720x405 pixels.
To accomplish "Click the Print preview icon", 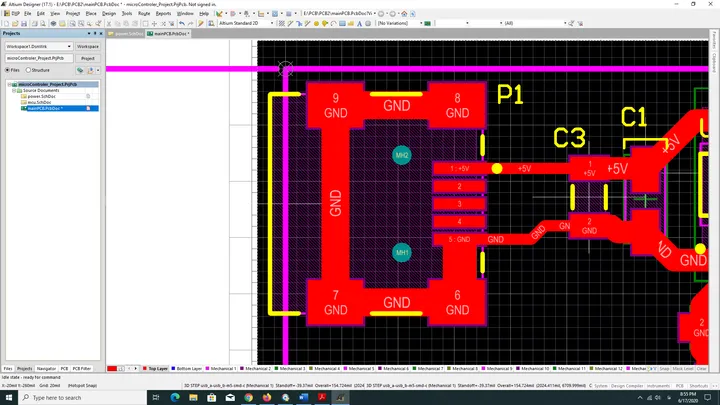I will click(x=43, y=23).
